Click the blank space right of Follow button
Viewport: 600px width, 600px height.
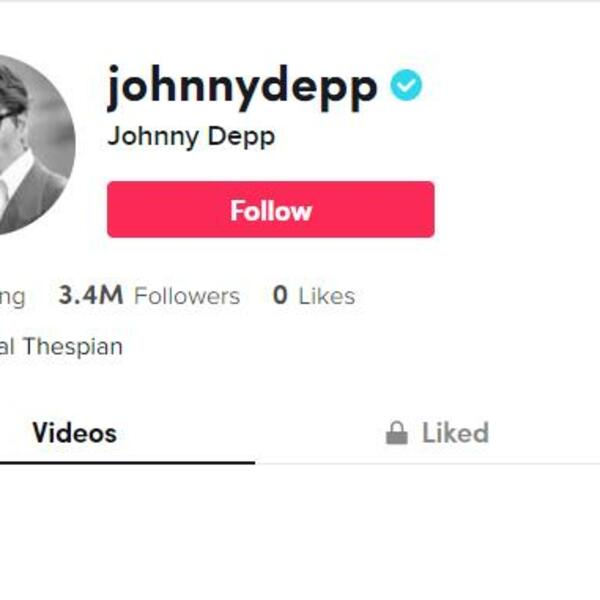517,209
